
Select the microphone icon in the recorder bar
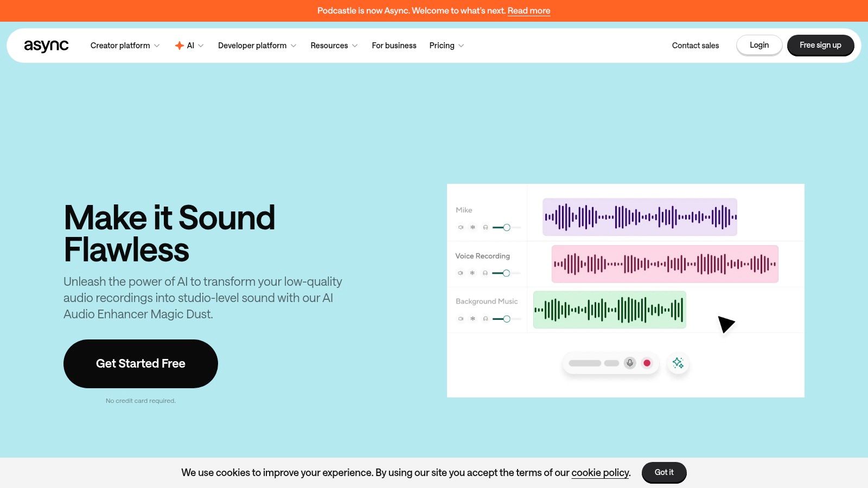pos(629,363)
